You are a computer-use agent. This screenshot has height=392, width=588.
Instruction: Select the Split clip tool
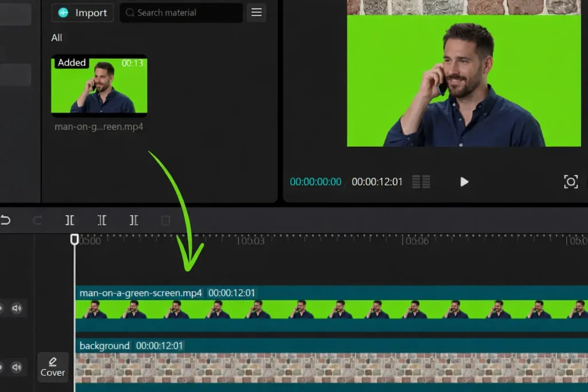click(x=69, y=220)
